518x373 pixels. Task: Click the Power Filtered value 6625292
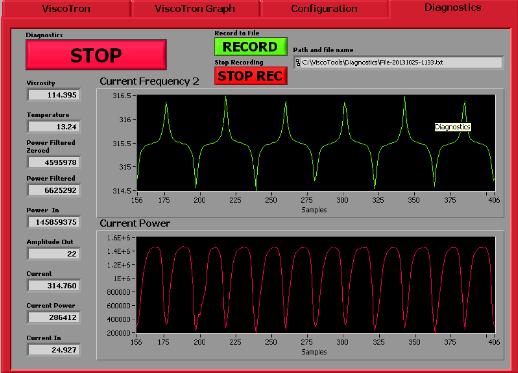pos(54,190)
